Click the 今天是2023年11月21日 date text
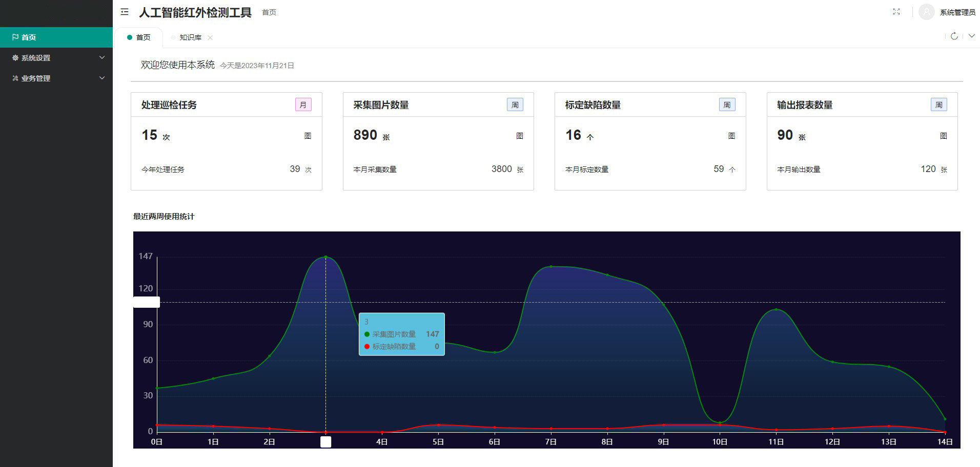The width and height of the screenshot is (980, 467). tap(257, 66)
